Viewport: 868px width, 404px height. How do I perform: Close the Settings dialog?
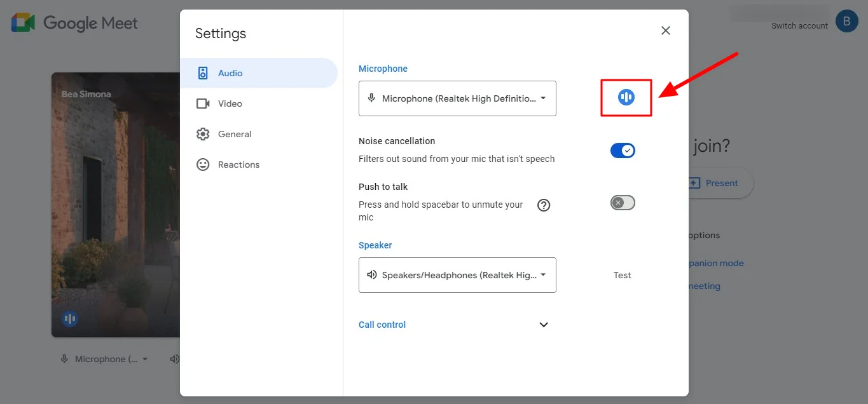point(666,30)
